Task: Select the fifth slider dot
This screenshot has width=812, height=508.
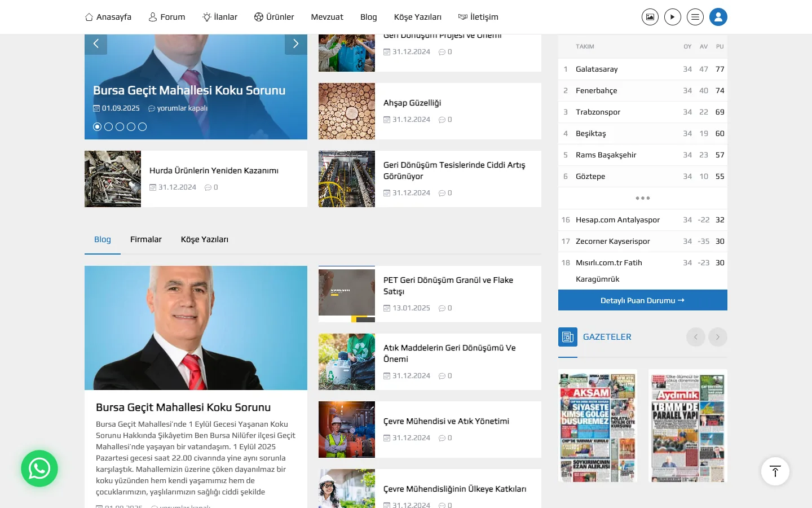Action: pos(142,127)
